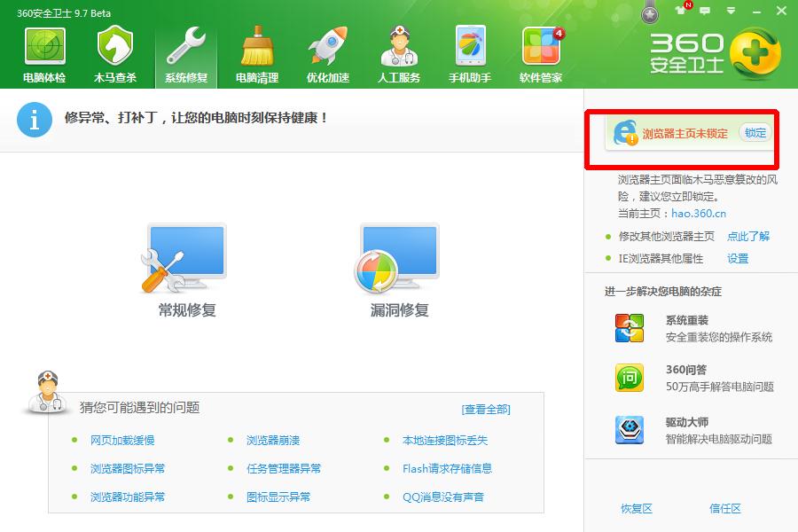The width and height of the screenshot is (798, 532).
Task: Open 本地连接图标丢失 problem link
Action: pyautogui.click(x=445, y=440)
